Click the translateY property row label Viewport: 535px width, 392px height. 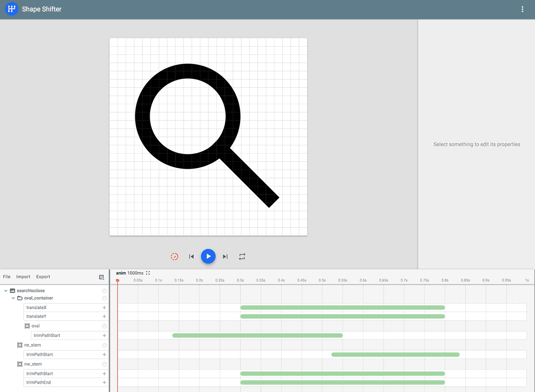pyautogui.click(x=36, y=317)
